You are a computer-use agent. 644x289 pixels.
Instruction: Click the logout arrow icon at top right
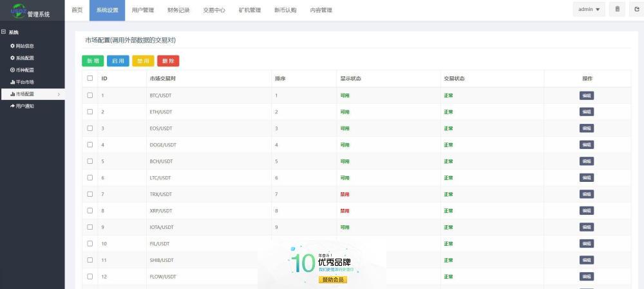pos(636,9)
